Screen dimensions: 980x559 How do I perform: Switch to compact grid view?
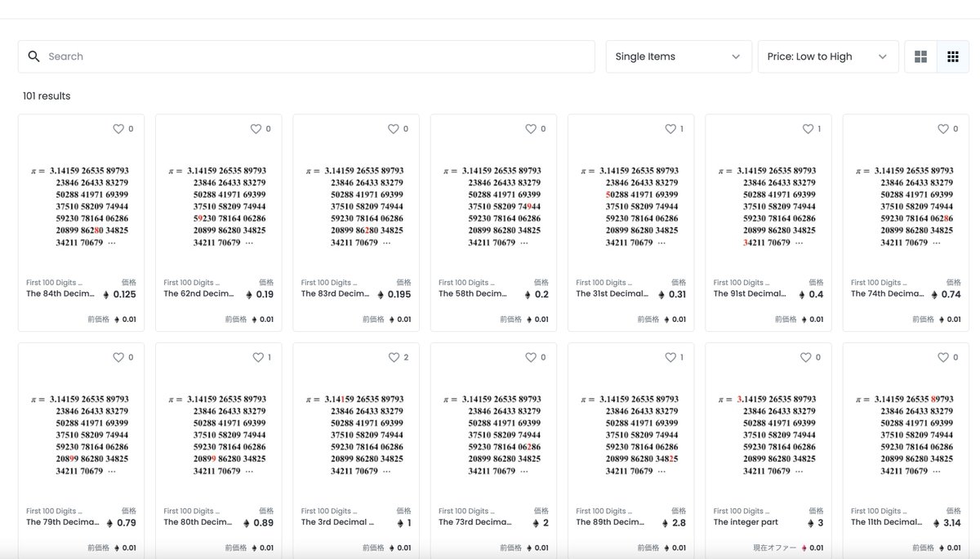[952, 56]
